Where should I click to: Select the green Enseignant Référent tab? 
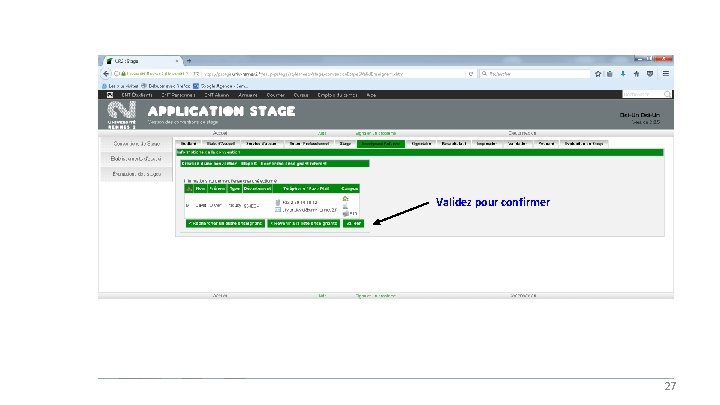point(381,144)
